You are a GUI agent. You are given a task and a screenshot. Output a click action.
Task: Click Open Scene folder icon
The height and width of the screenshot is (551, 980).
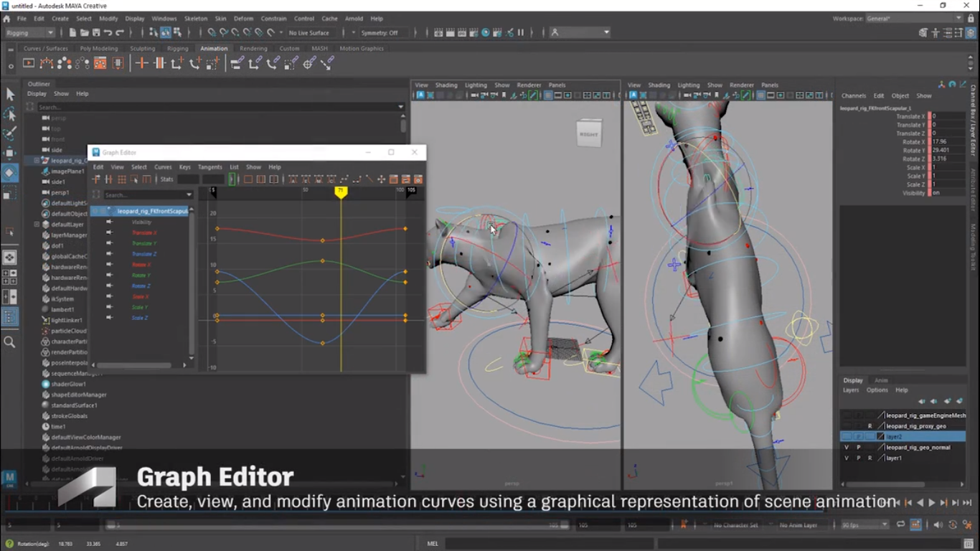[x=85, y=32]
